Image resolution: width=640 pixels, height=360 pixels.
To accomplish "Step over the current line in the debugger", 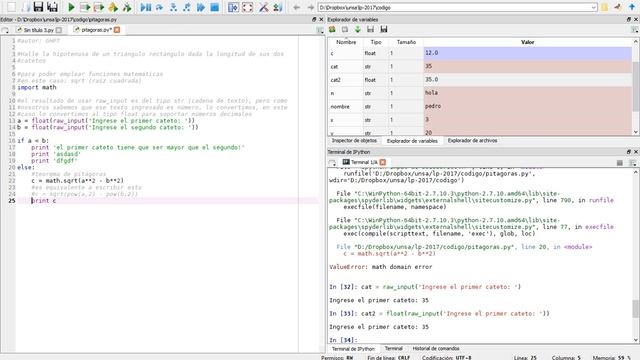I will coord(160,7).
